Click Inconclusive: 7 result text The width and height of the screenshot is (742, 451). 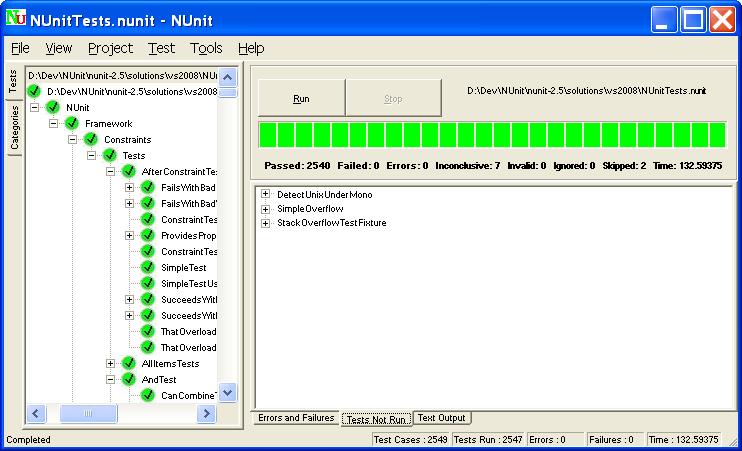click(x=468, y=166)
